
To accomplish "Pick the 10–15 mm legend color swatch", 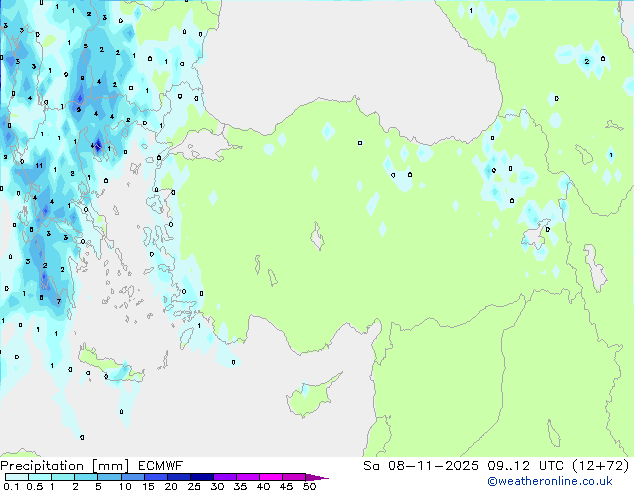I will click(x=132, y=477).
